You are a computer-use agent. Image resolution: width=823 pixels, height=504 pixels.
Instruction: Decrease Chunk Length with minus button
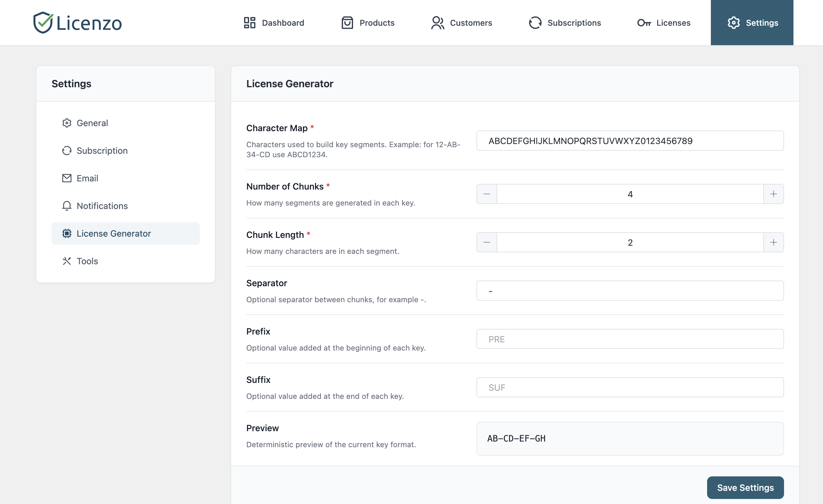click(486, 242)
